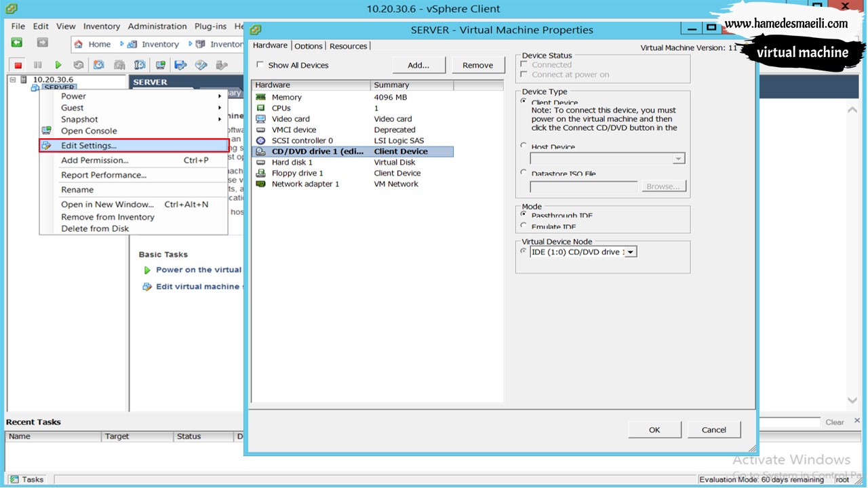
Task: Select CD/DVD drive 1 hardware row
Action: coord(353,152)
